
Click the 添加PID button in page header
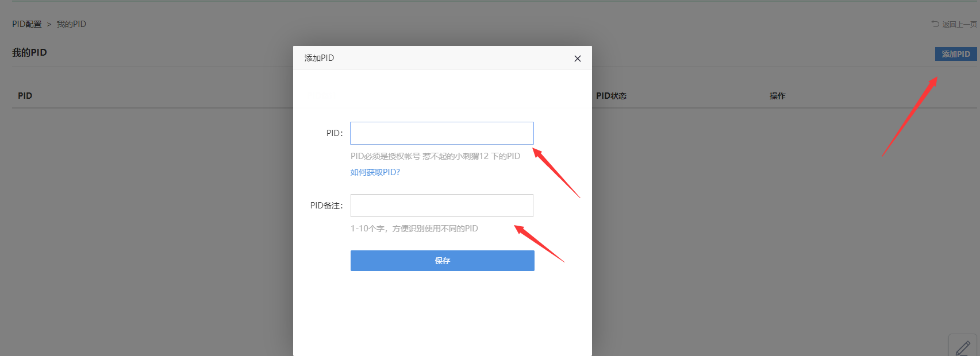click(955, 54)
